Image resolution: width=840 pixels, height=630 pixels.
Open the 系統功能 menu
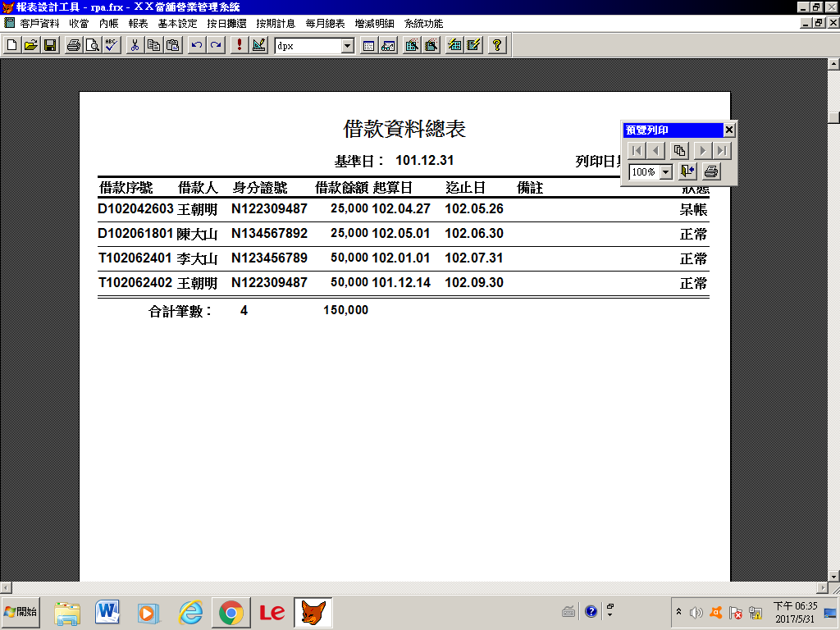point(423,24)
